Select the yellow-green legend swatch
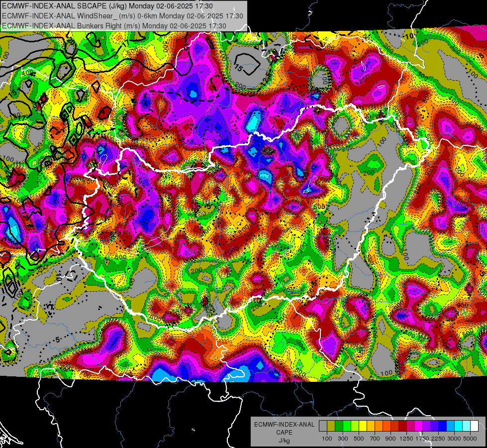The image size is (487, 448). coord(355,426)
